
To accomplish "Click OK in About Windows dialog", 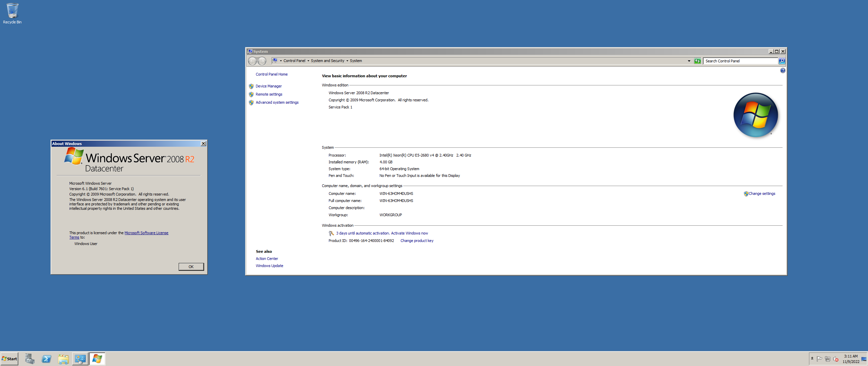I will (x=191, y=267).
